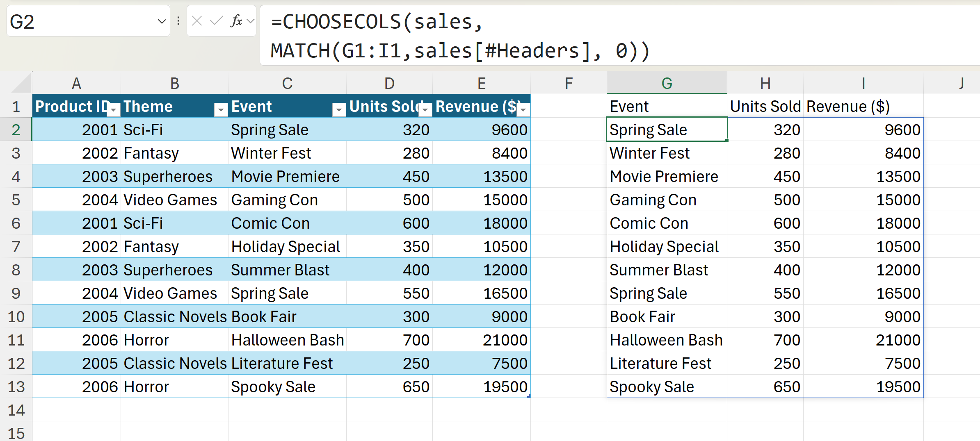
Task: Open the Product ID filter dropdown
Action: (x=114, y=109)
